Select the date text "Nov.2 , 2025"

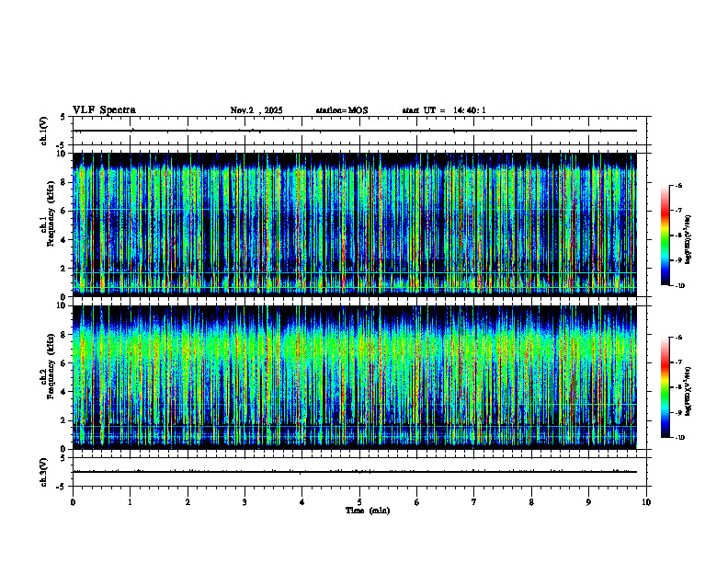pos(256,110)
